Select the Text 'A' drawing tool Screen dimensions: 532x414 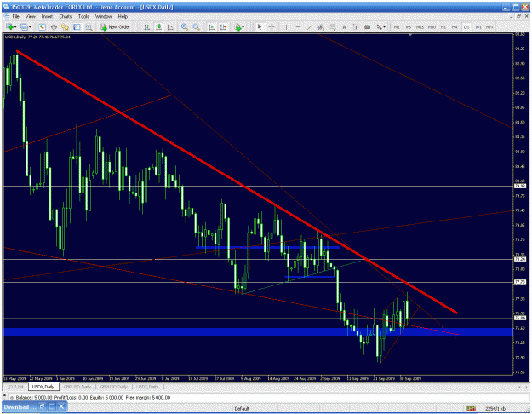tap(344, 26)
